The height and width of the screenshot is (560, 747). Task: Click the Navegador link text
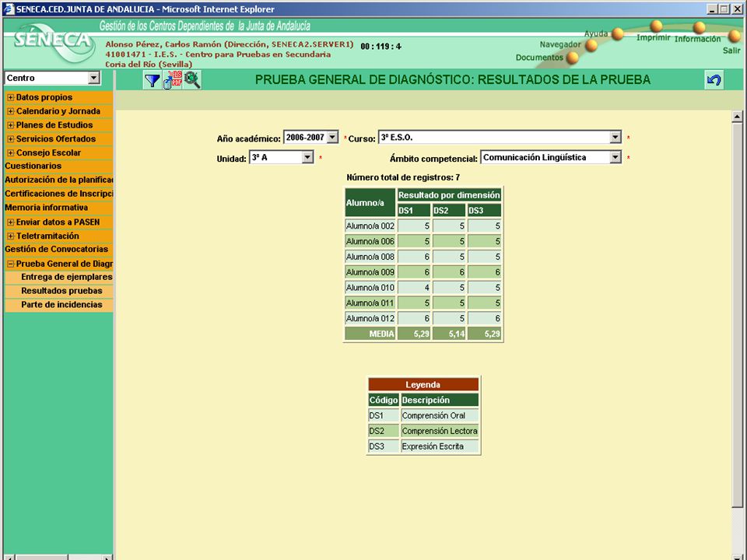[x=560, y=44]
